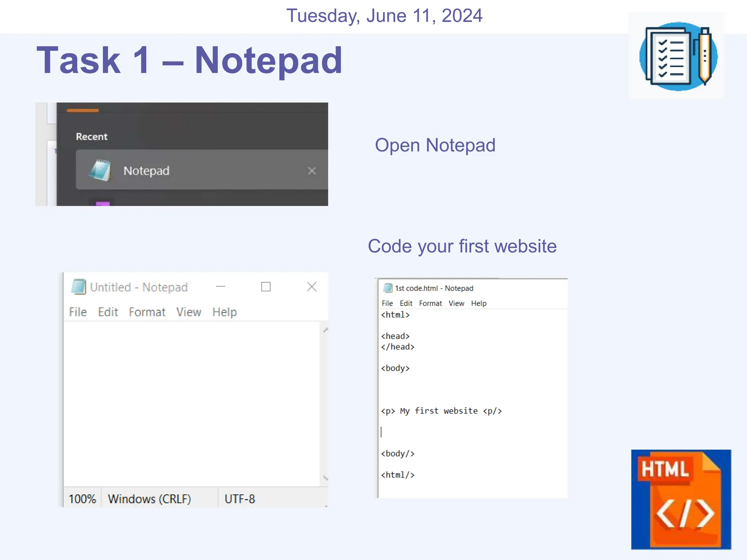This screenshot has width=747, height=560.
Task: Click the <body/> tag line
Action: pyautogui.click(x=398, y=454)
